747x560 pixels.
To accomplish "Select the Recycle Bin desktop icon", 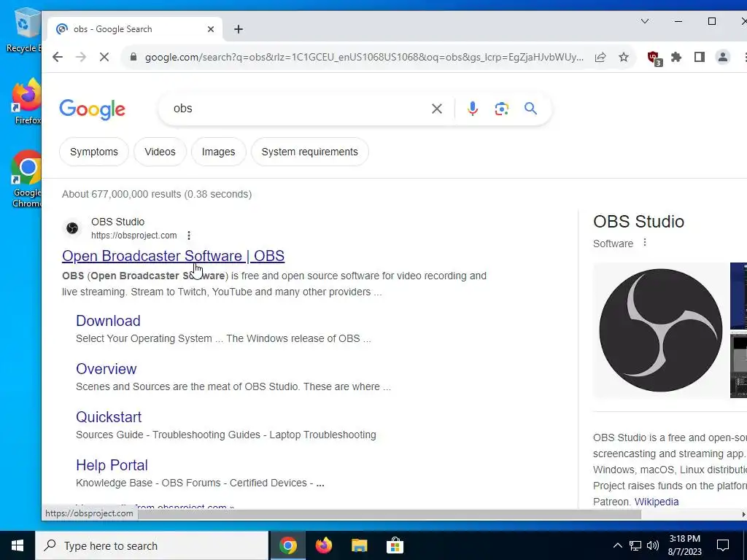I will (24, 31).
